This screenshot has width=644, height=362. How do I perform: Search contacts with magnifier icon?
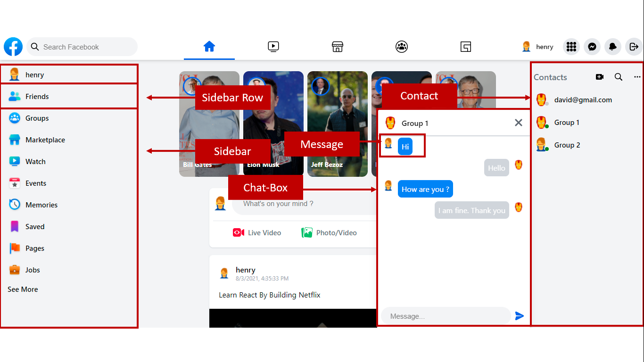(x=619, y=77)
